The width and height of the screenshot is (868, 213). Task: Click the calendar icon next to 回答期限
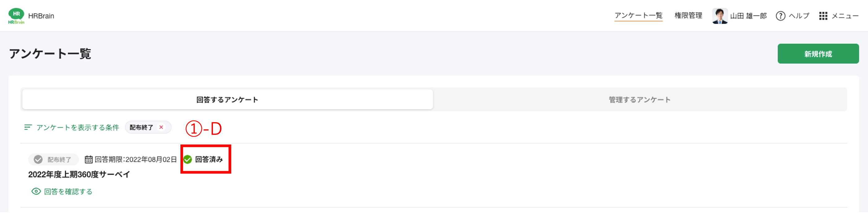coord(89,159)
